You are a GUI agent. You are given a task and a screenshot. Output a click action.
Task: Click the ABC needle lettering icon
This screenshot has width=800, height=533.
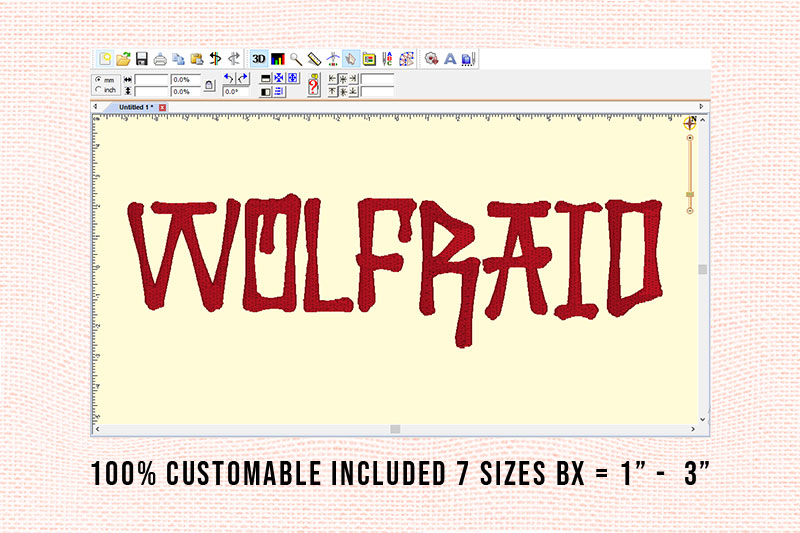pyautogui.click(x=388, y=59)
